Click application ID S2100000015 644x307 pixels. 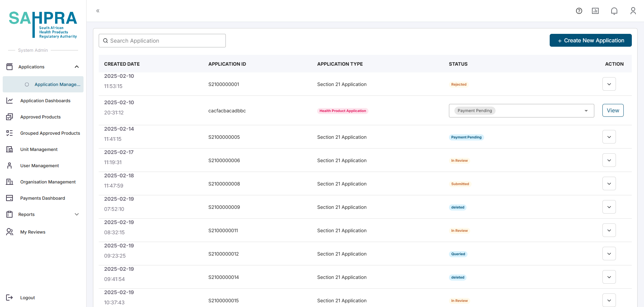pyautogui.click(x=223, y=301)
